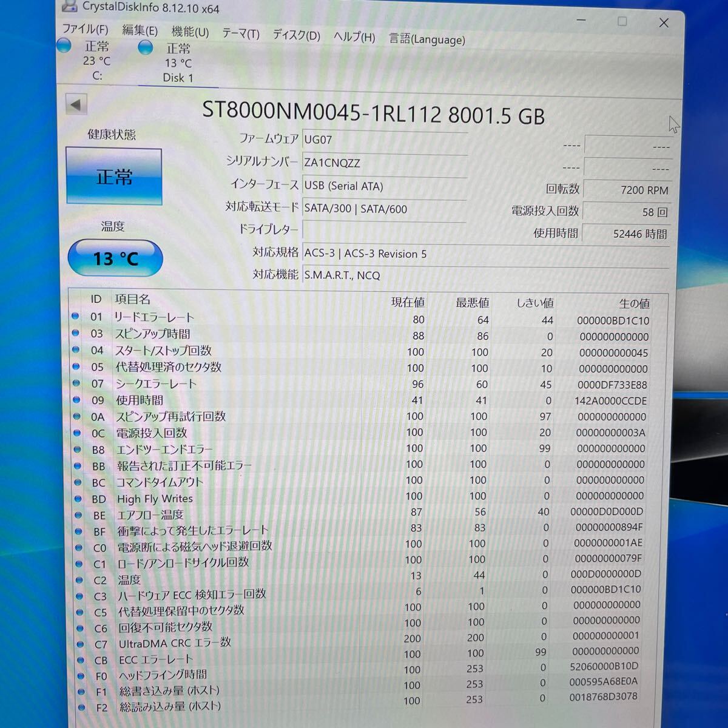Click the power-on hours field 52446 時間
Image resolution: width=728 pixels, height=728 pixels.
625,234
